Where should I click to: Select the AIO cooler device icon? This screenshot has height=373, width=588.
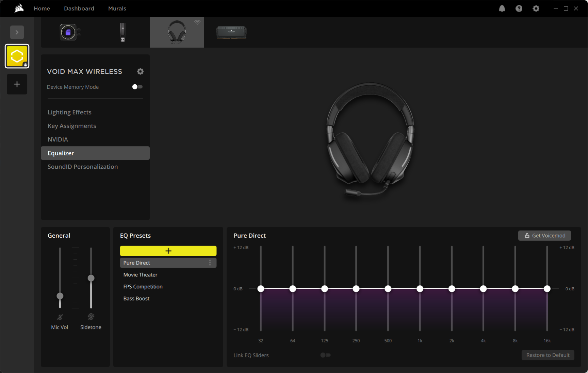click(69, 32)
